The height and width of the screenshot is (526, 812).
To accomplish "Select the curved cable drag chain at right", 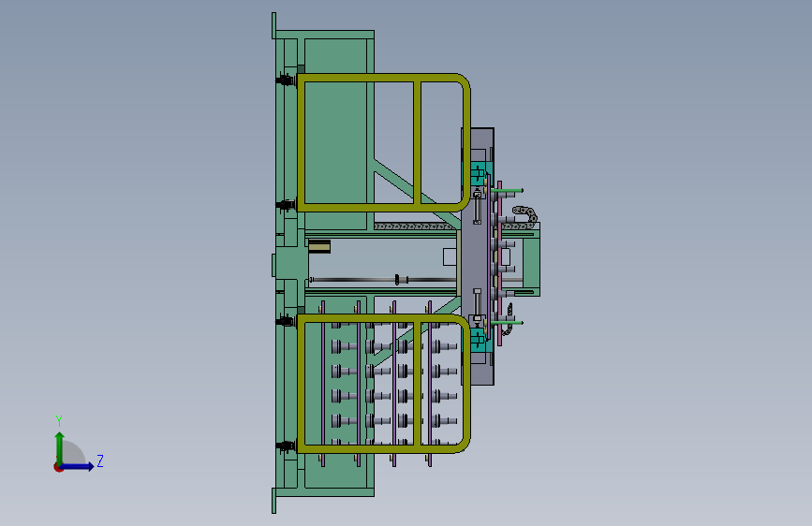I will [524, 216].
